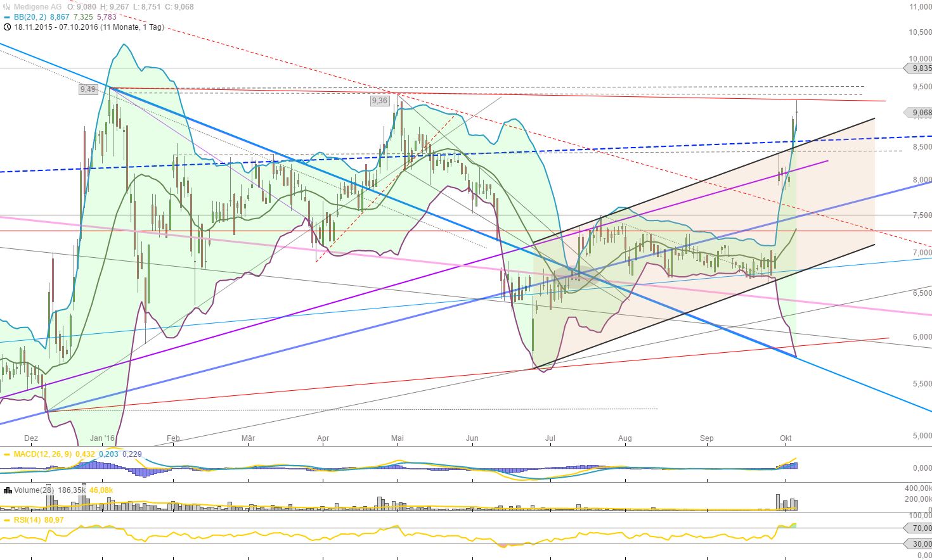Viewport: 932px width, 560px height.
Task: Click the candlestick chart icon beside Medigene AG
Action: [6, 7]
